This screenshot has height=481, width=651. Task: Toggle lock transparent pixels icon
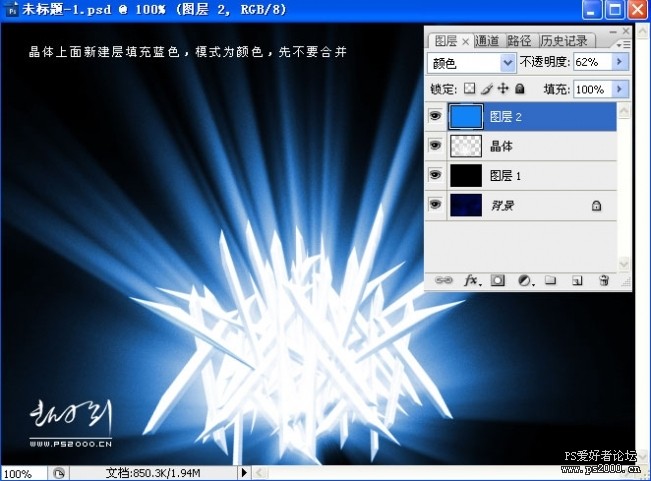tap(470, 88)
